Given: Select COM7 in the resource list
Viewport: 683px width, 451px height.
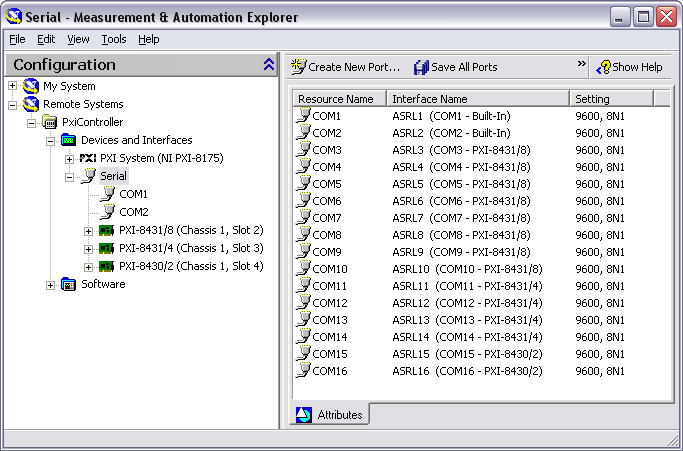Looking at the screenshot, I should pyautogui.click(x=327, y=218).
